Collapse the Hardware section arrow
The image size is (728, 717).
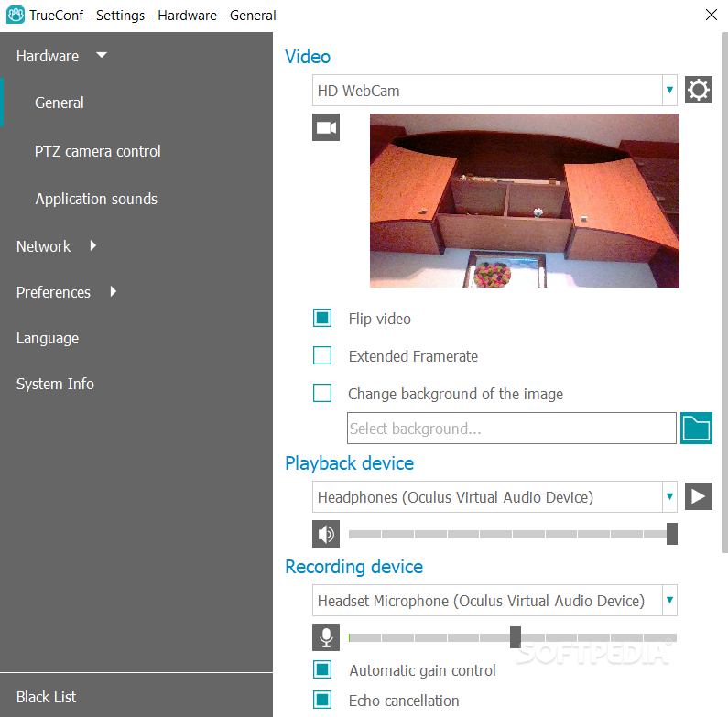pos(102,55)
